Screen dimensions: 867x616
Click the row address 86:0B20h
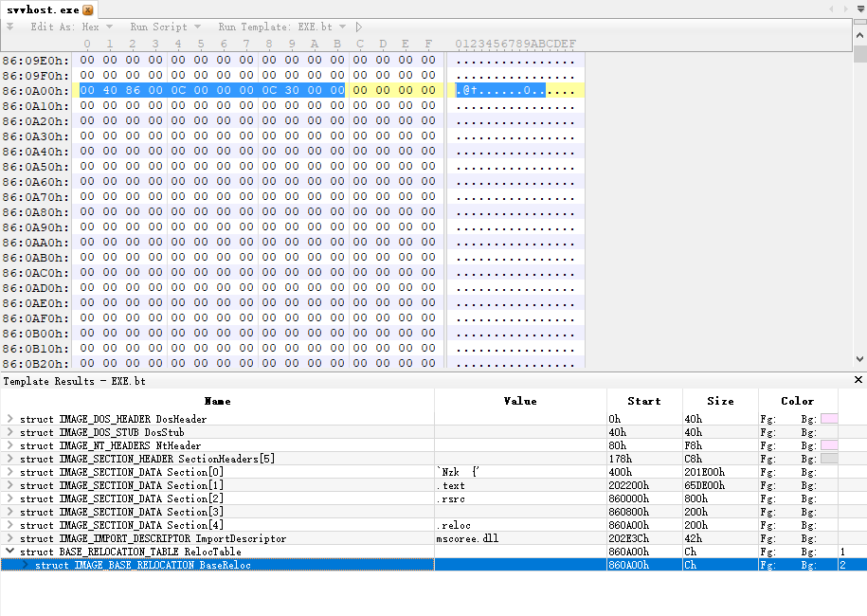tap(36, 363)
